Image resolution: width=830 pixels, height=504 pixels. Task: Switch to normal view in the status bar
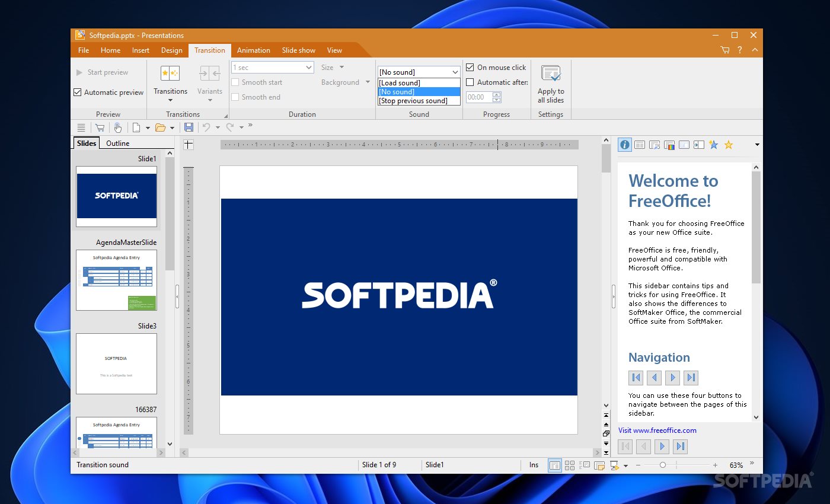[x=554, y=465]
